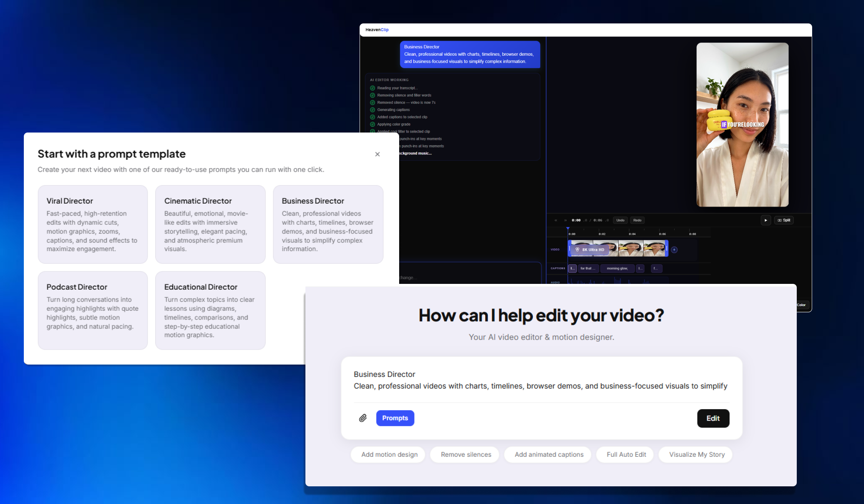Click the paperclip attachment icon

[363, 418]
